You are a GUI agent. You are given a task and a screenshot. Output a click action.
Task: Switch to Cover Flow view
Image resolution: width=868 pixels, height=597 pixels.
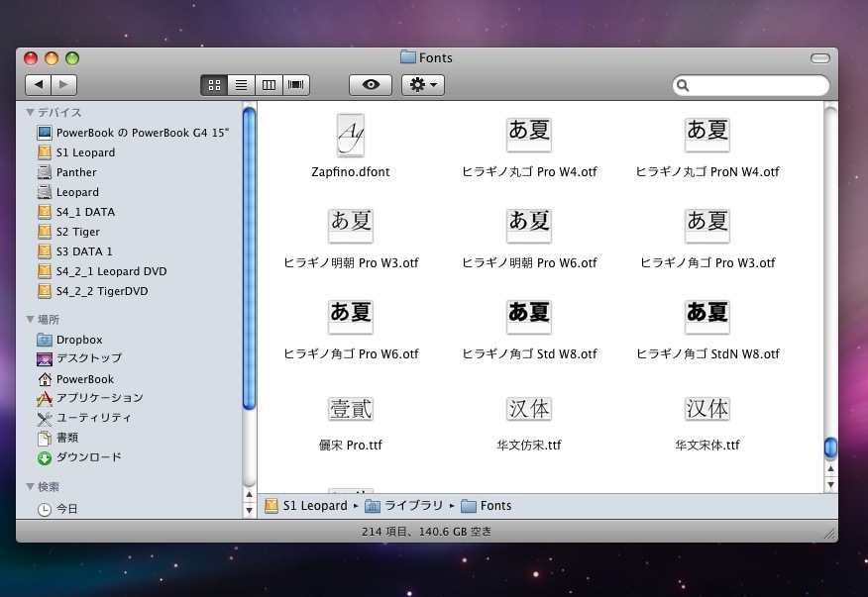(296, 85)
